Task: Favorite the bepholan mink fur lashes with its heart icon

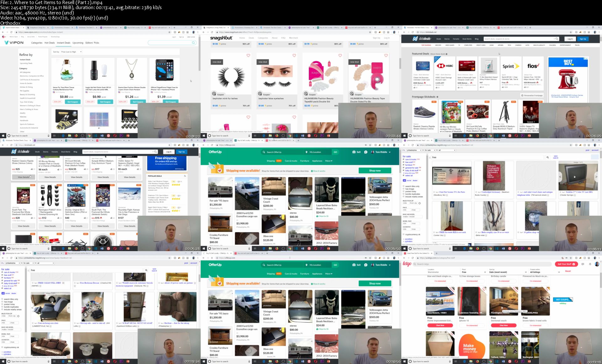Action: [248, 55]
